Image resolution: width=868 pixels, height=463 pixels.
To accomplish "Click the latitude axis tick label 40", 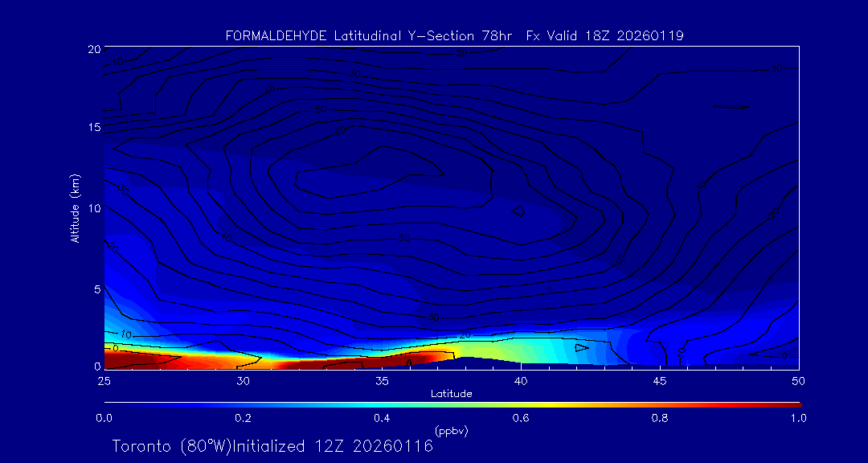I will [521, 381].
